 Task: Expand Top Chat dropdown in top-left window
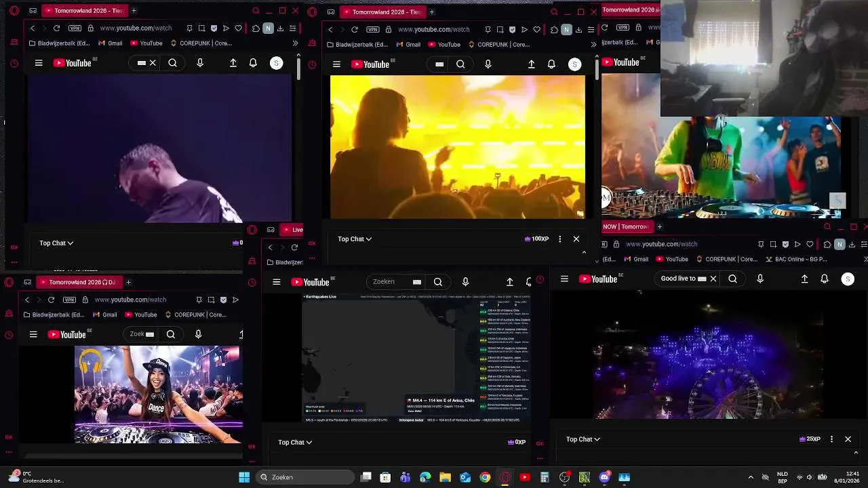(56, 243)
